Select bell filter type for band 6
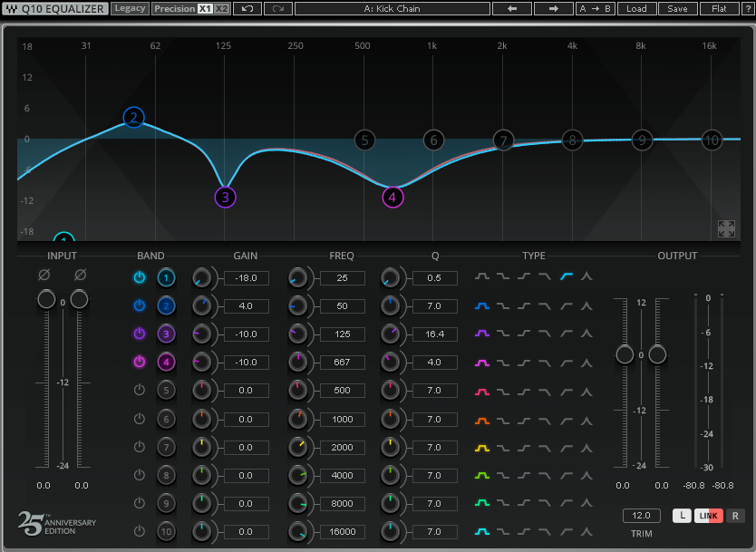 (x=482, y=421)
